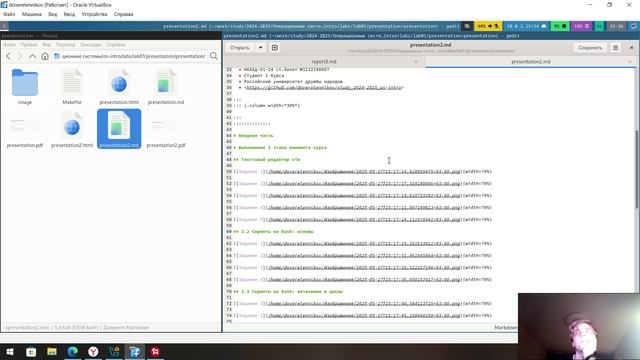Click the clock in the top panel
This screenshot has width=640, height=360.
click(616, 26)
